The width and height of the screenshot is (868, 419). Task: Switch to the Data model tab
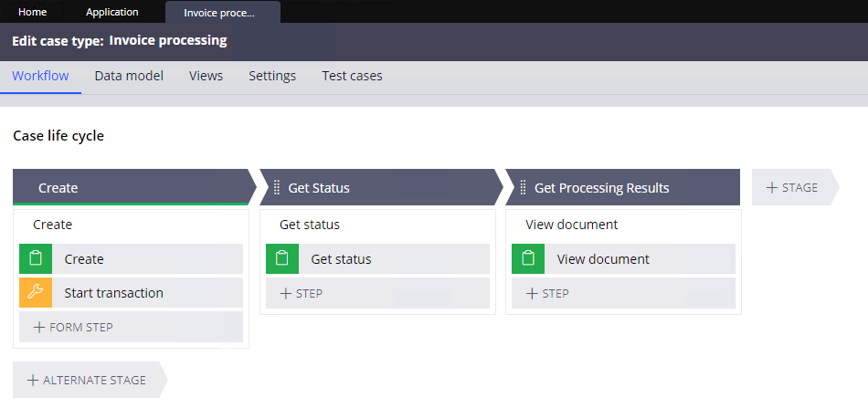(129, 76)
